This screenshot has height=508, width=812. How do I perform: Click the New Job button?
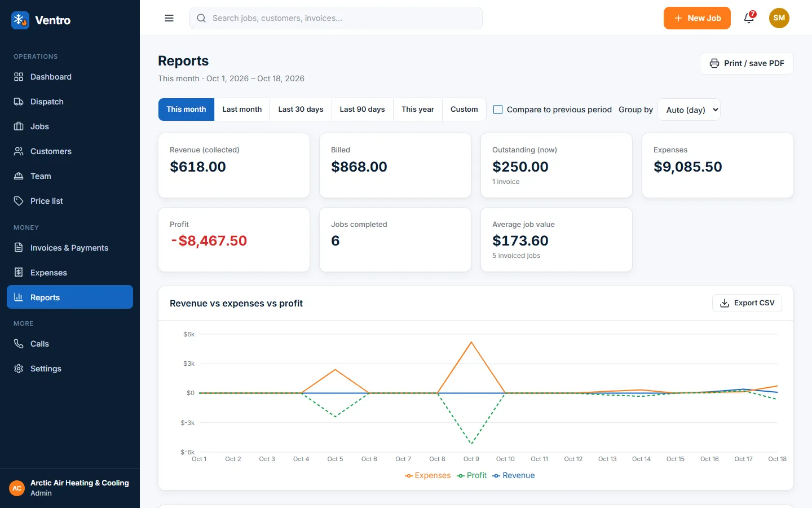click(697, 18)
